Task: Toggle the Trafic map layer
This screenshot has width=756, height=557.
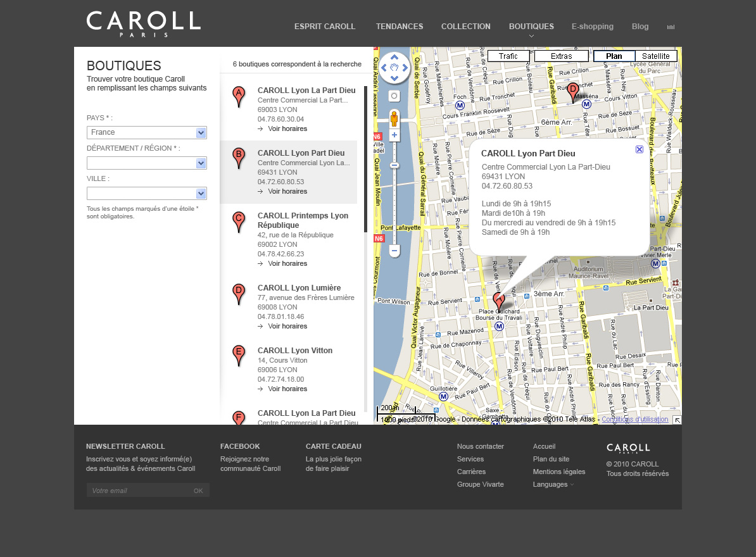Action: [508, 56]
